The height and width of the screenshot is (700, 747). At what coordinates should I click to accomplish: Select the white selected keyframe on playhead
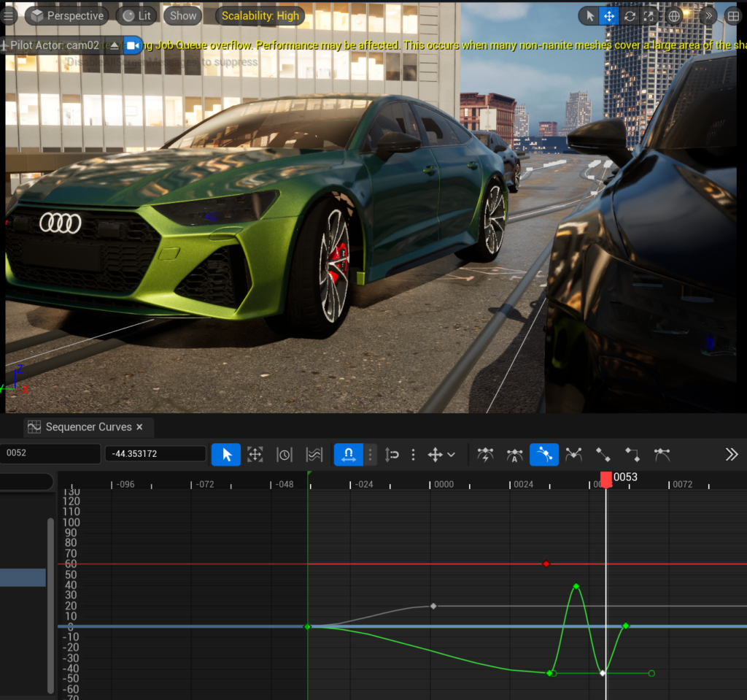point(603,673)
